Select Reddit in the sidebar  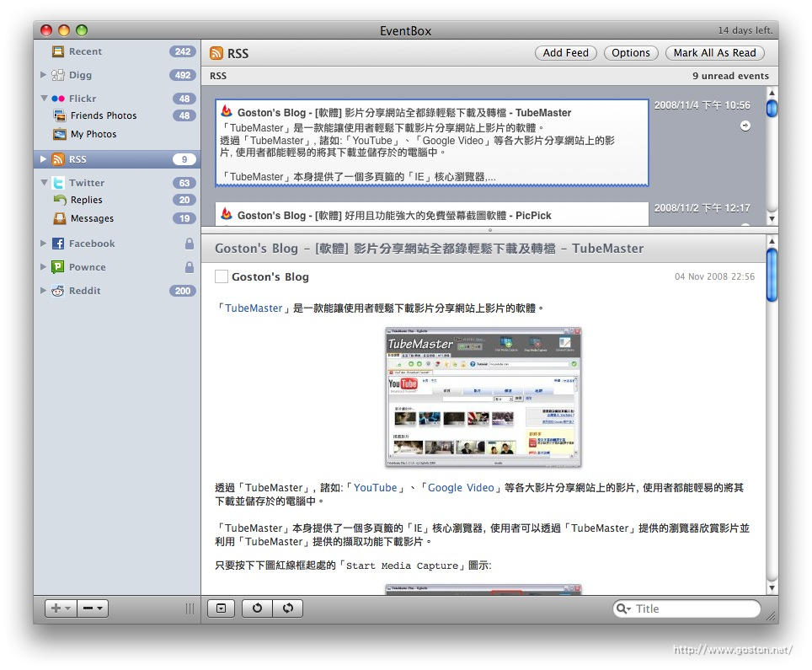click(117, 291)
